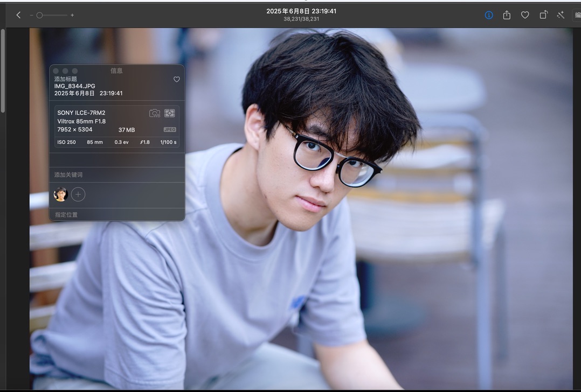The width and height of the screenshot is (581, 392).
Task: Adjust the zoom slider knob
Action: click(x=40, y=15)
